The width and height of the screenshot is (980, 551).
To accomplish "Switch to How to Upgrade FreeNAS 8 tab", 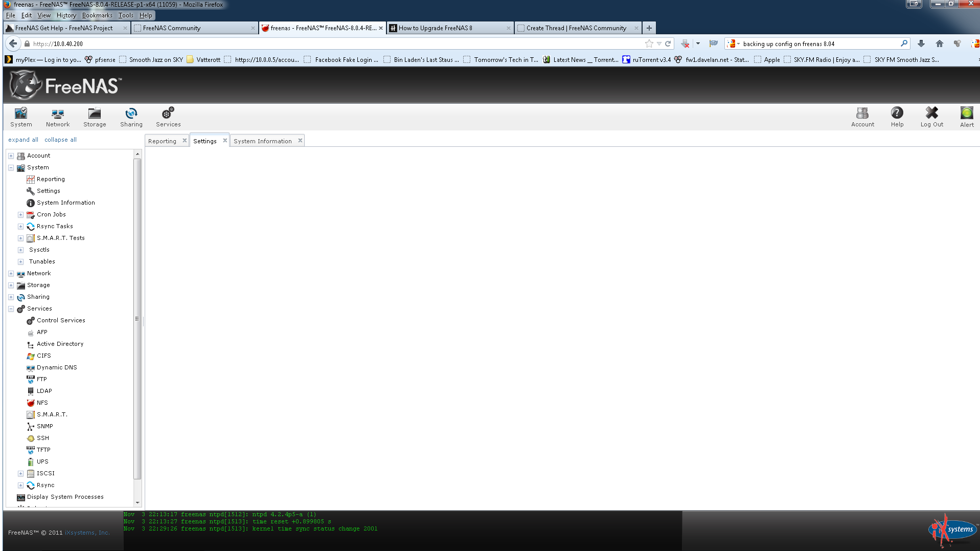I will pos(450,28).
